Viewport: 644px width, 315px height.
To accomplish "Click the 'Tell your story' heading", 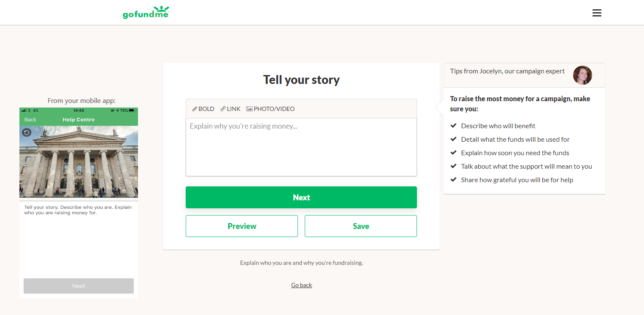I will (x=301, y=80).
